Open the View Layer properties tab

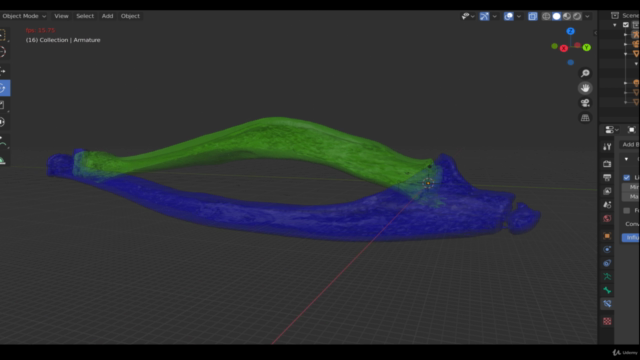click(x=607, y=191)
